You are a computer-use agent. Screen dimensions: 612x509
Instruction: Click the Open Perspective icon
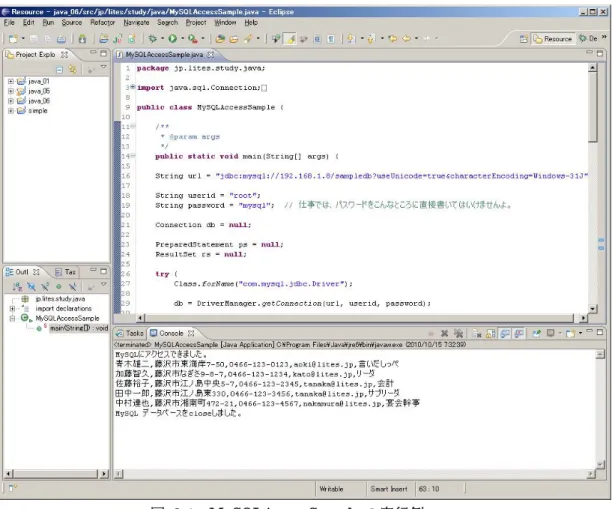coord(524,39)
